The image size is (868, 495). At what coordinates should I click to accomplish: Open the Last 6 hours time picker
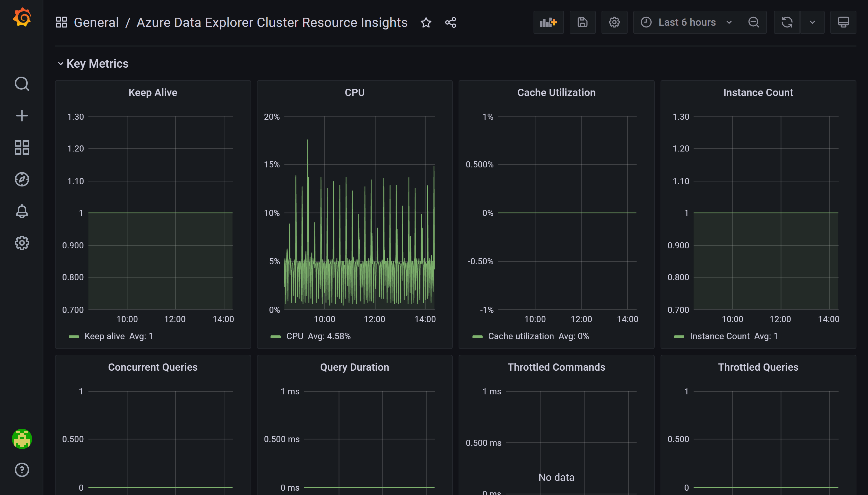[x=687, y=23]
